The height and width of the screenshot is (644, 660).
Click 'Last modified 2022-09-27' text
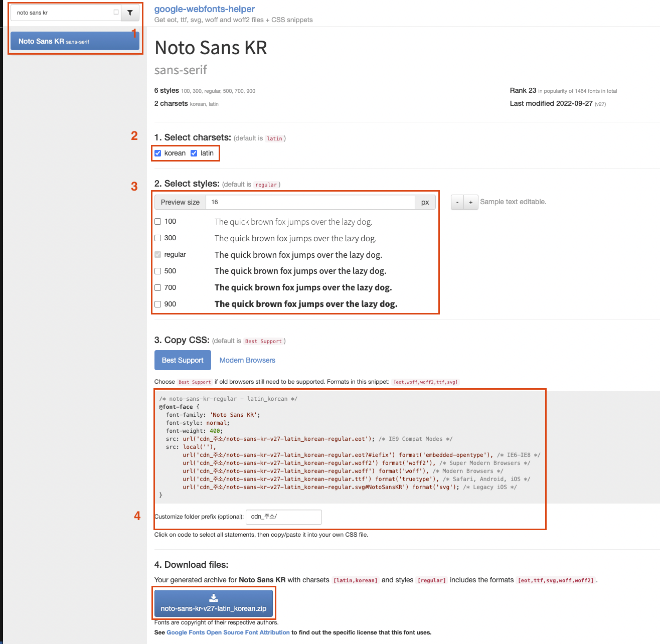pyautogui.click(x=551, y=103)
